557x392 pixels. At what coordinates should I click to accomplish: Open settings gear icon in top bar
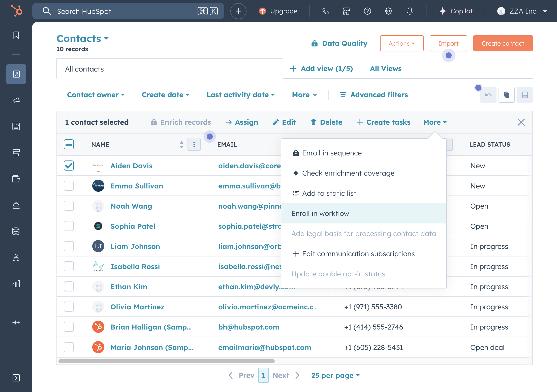pos(389,11)
